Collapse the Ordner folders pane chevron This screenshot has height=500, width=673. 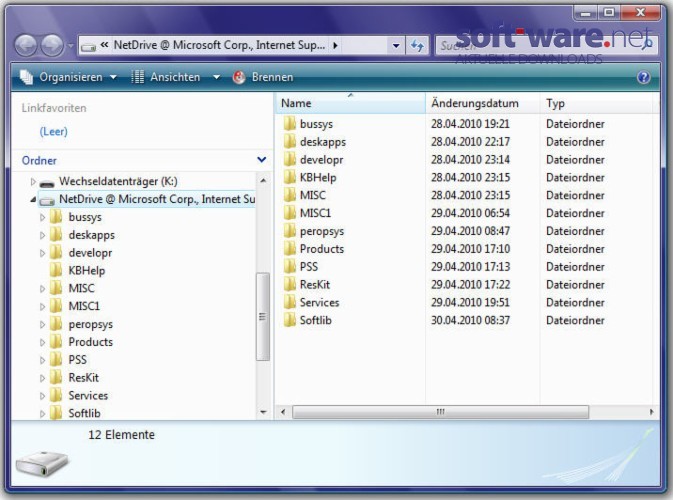tap(261, 160)
